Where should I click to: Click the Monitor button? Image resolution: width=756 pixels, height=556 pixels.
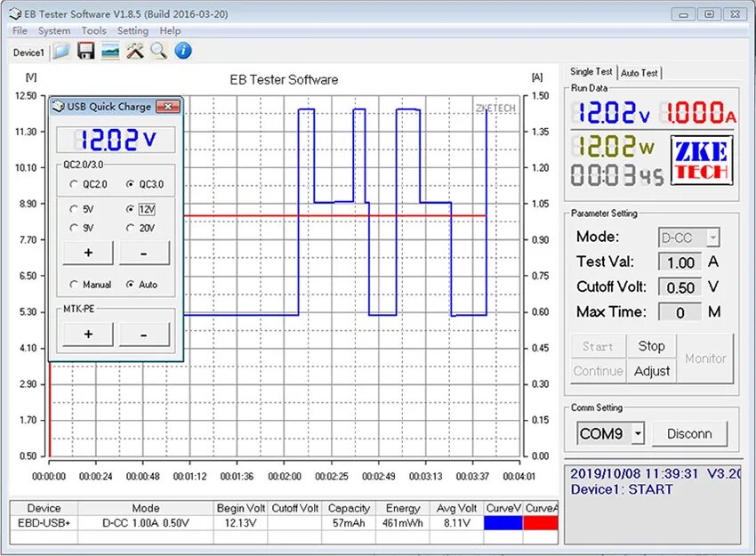point(705,359)
